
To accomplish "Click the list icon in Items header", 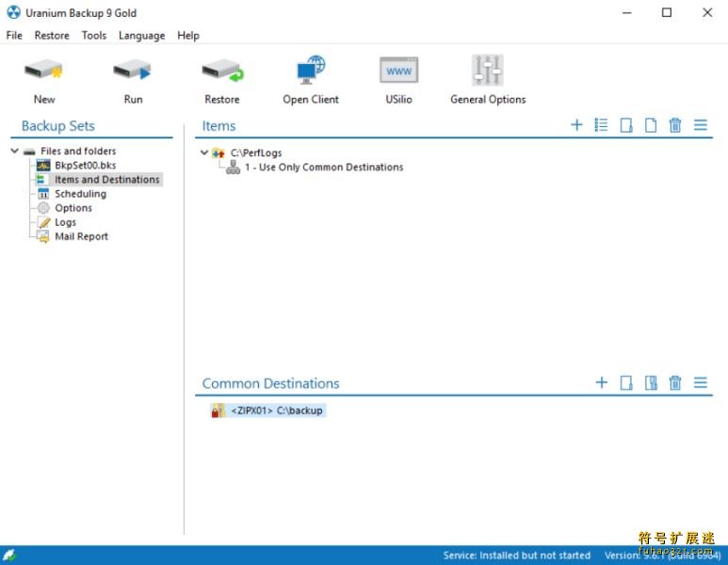I will tap(601, 125).
